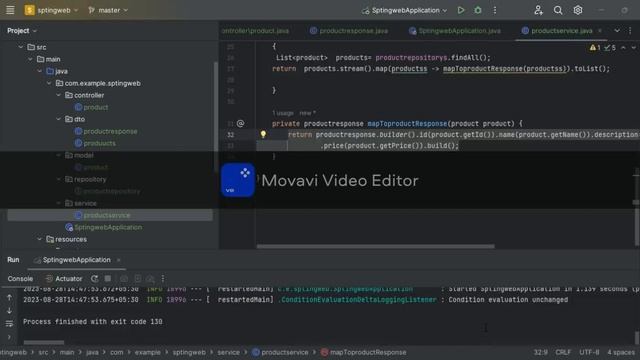This screenshot has height=360, width=640.
Task: Click the service breadcrumb
Action: [228, 352]
